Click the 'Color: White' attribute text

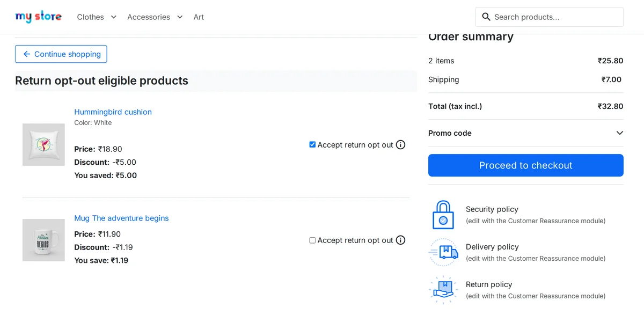(93, 123)
